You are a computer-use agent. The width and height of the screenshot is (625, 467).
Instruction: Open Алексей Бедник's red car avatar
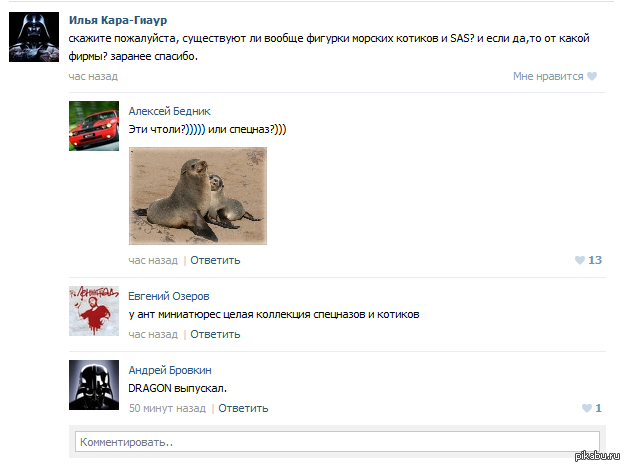click(x=94, y=126)
